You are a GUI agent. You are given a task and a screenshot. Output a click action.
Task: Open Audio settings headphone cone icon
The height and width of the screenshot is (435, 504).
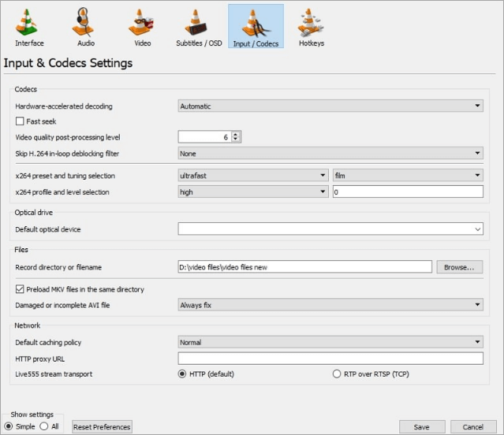coord(86,24)
